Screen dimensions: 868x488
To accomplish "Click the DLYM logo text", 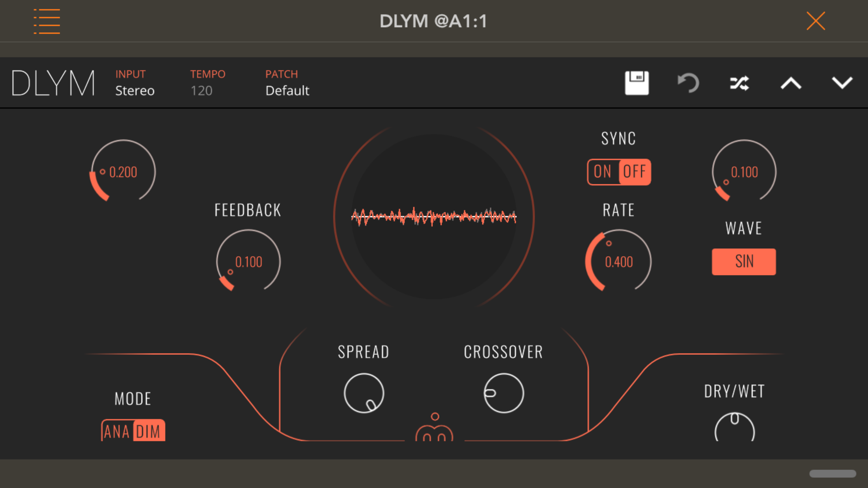I will [x=53, y=83].
